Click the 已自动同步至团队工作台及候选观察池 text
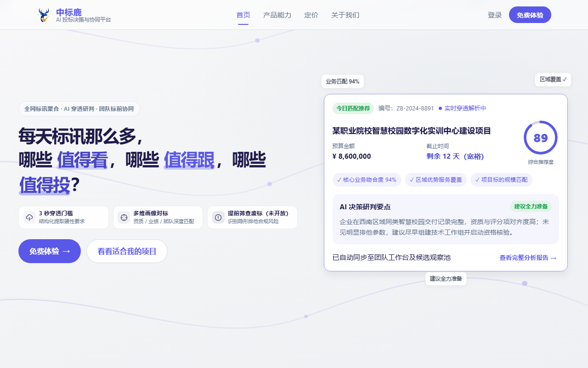 (x=391, y=258)
